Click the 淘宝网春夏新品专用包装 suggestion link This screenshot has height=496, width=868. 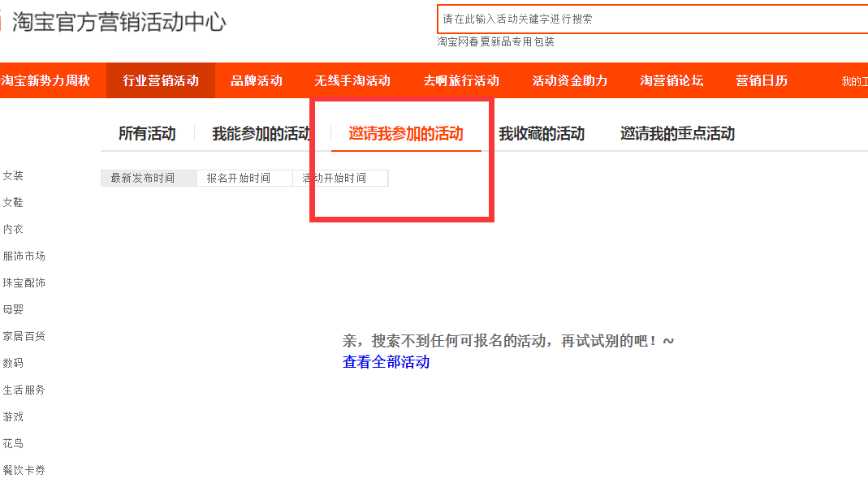(495, 41)
